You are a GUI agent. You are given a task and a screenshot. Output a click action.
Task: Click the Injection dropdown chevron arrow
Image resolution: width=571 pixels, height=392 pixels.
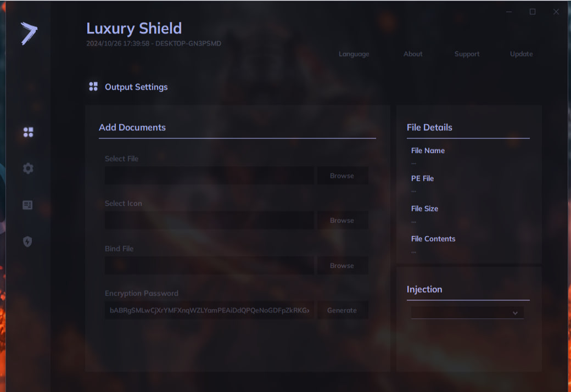coord(515,313)
